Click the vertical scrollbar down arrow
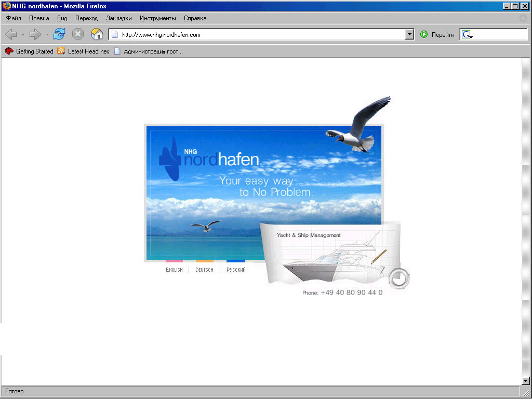This screenshot has height=399, width=532. 526,381
